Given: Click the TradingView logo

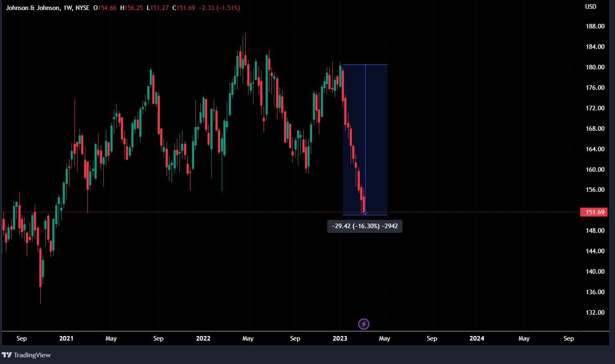Looking at the screenshot, I should point(26,355).
